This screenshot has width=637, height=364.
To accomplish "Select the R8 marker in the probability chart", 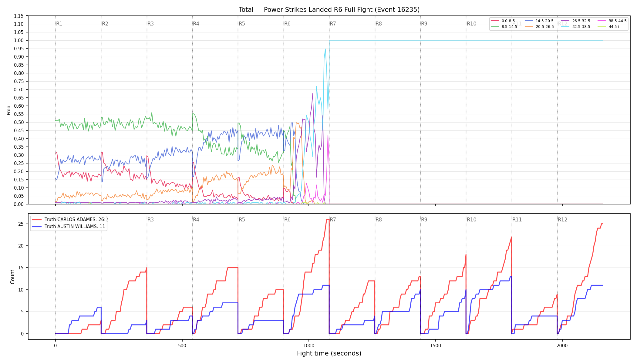I will coord(379,24).
